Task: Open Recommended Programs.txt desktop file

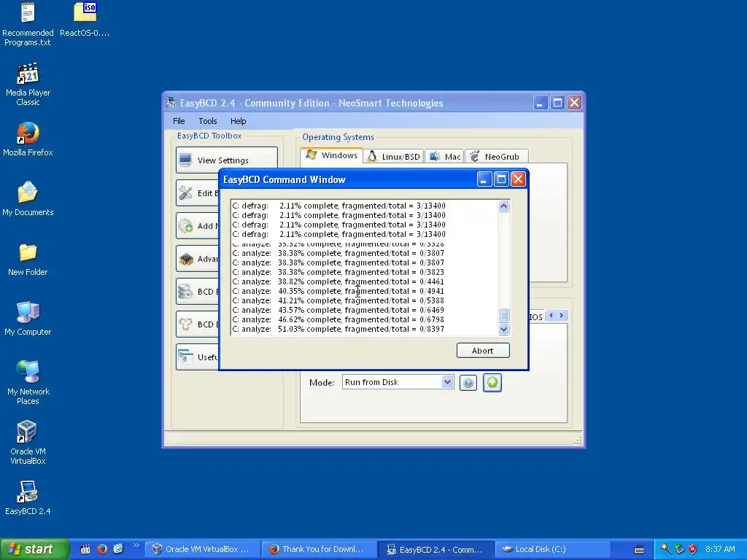Action: pos(28,24)
